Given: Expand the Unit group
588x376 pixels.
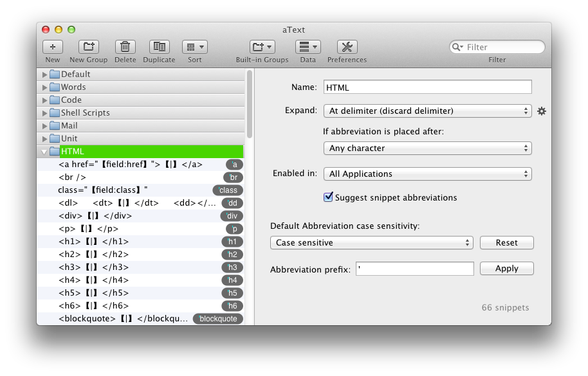Looking at the screenshot, I should click(x=44, y=139).
